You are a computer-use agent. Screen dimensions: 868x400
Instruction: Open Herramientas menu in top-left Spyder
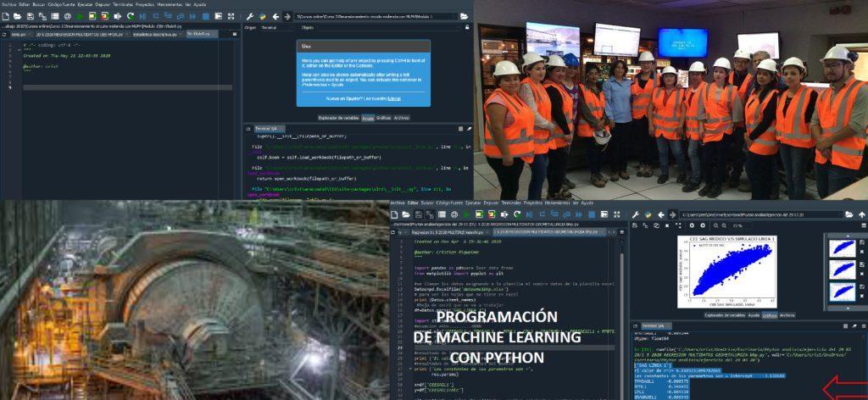click(170, 4)
